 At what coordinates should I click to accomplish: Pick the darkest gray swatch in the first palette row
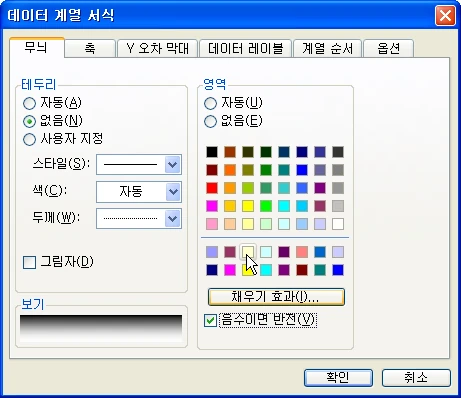pos(338,152)
